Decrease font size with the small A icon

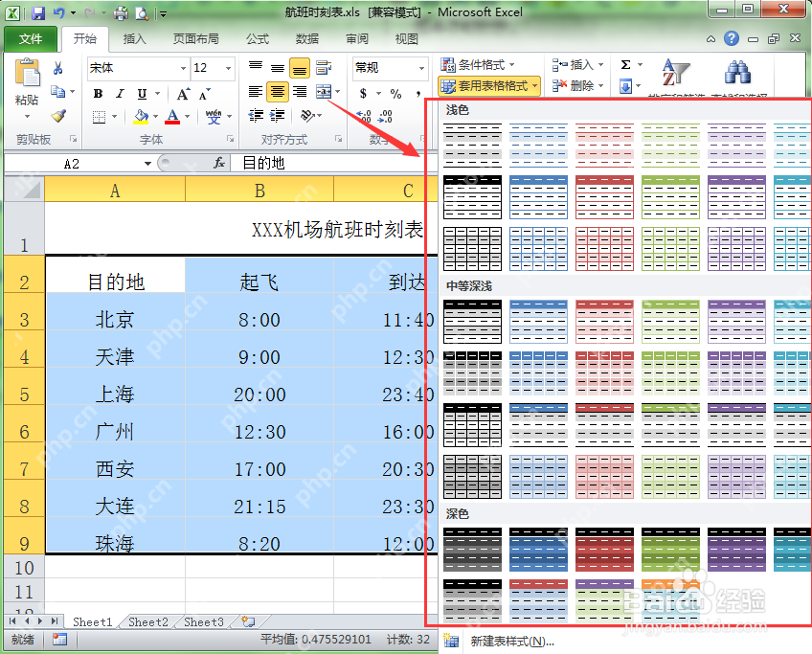(205, 94)
